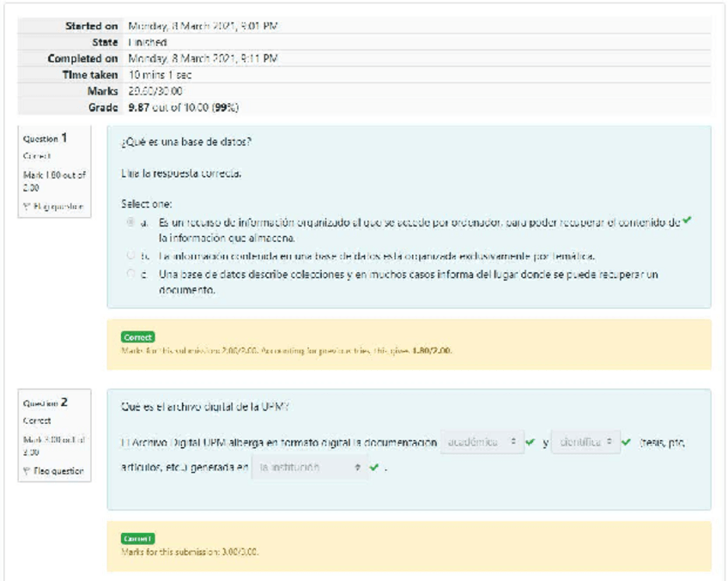
Task: Select radio option b in Question 1
Action: coord(131,256)
